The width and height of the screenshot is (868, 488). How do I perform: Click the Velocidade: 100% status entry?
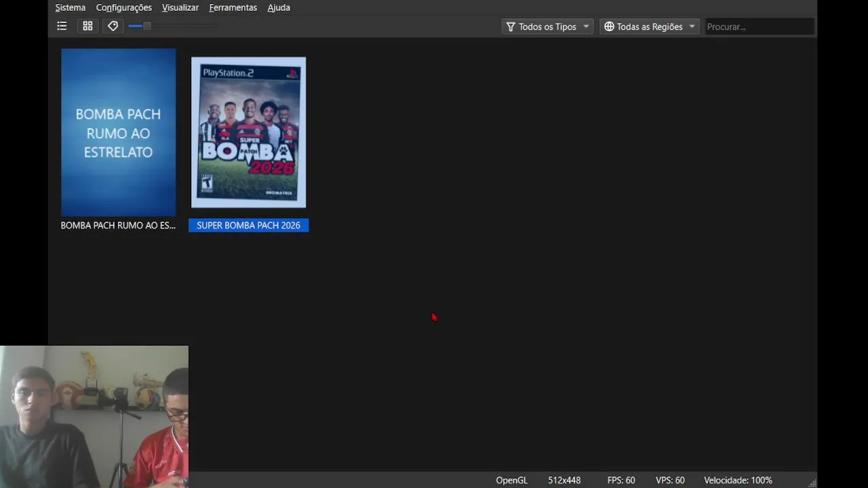point(738,480)
